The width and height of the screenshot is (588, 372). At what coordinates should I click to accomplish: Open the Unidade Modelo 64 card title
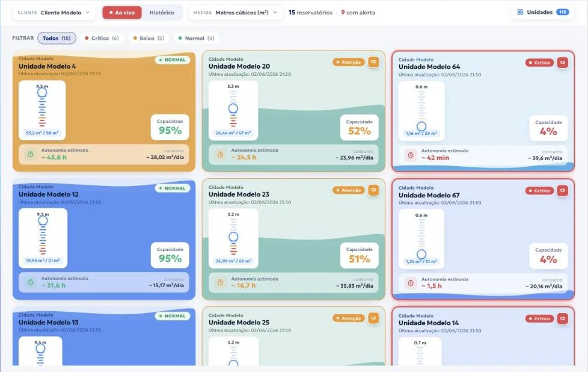coord(429,67)
